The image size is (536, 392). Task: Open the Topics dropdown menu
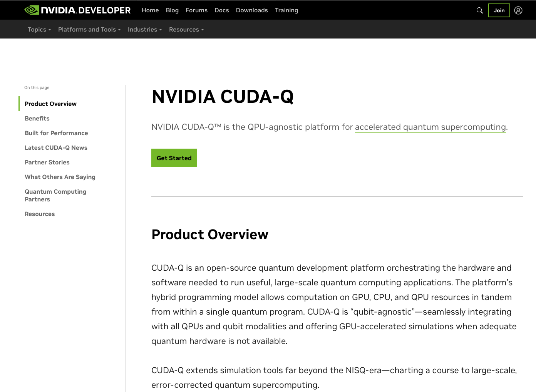[39, 29]
